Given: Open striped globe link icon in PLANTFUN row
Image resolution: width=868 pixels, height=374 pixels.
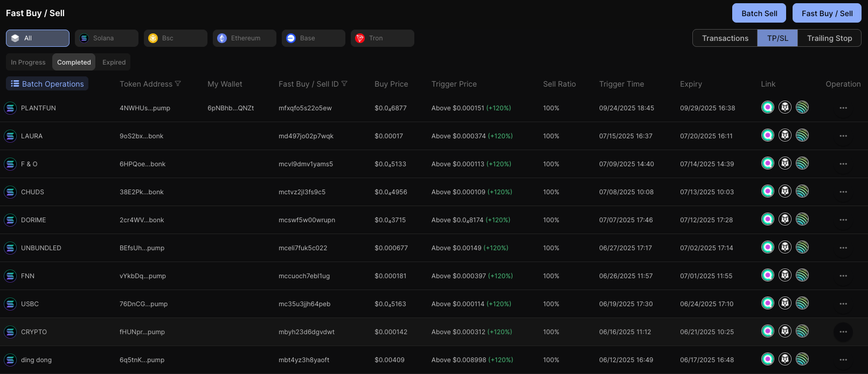Looking at the screenshot, I should [802, 107].
